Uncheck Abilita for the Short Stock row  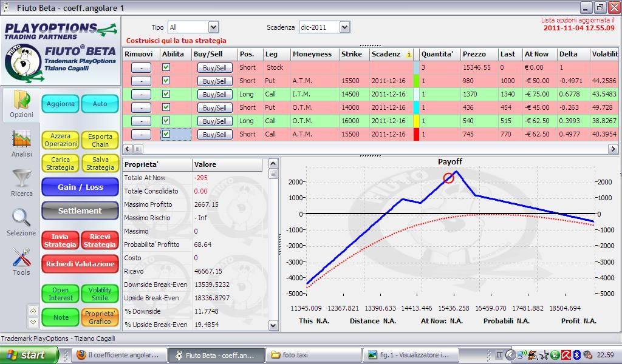click(x=166, y=67)
